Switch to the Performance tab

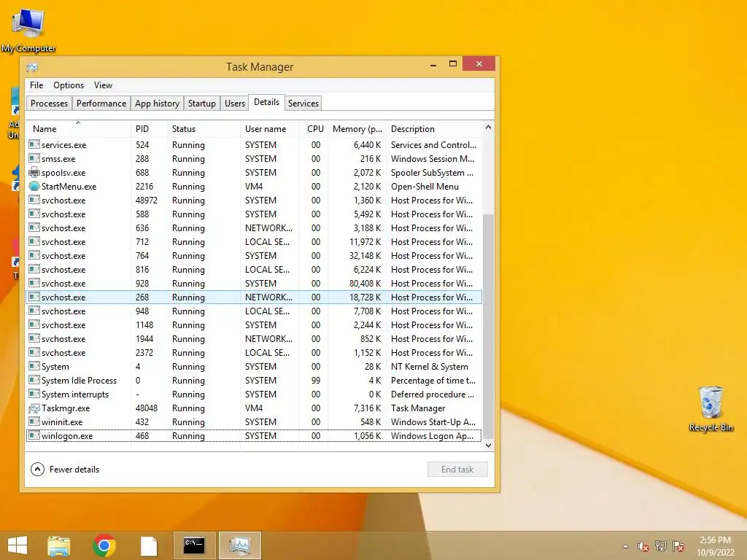click(x=101, y=104)
